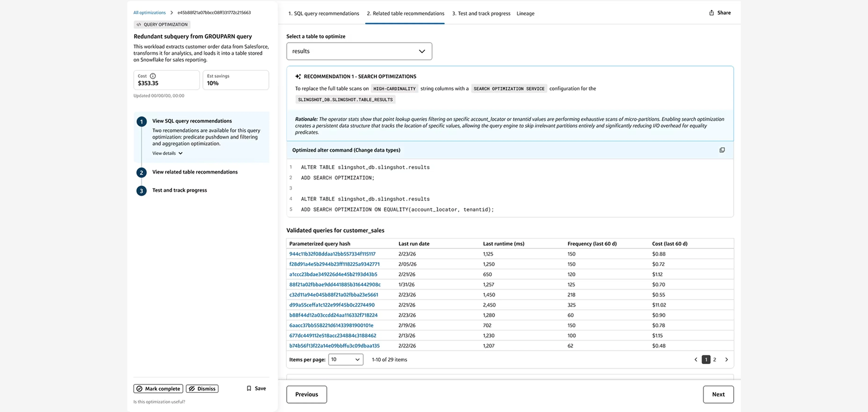Click the bookmark Save icon
Screen dimensions: 868x412
[x=249, y=388]
